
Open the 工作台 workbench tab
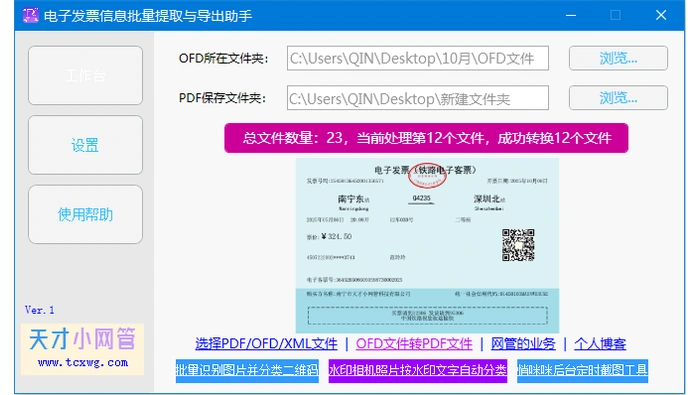point(85,75)
